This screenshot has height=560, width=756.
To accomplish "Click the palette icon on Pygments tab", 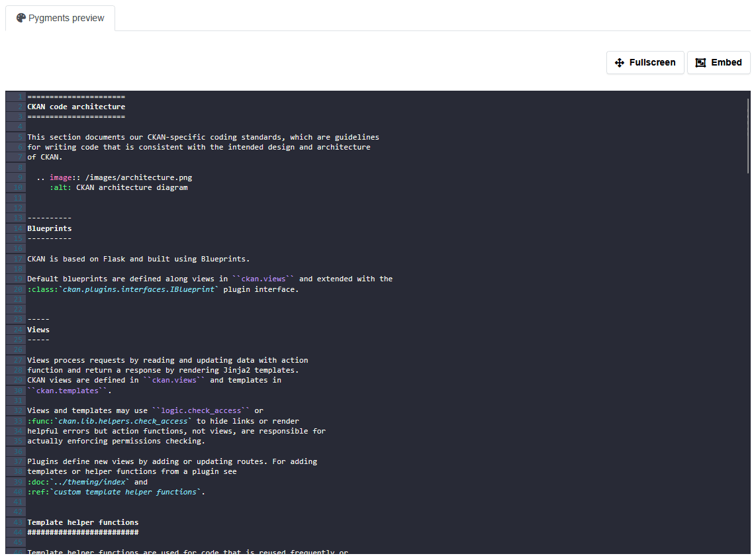I will click(21, 18).
